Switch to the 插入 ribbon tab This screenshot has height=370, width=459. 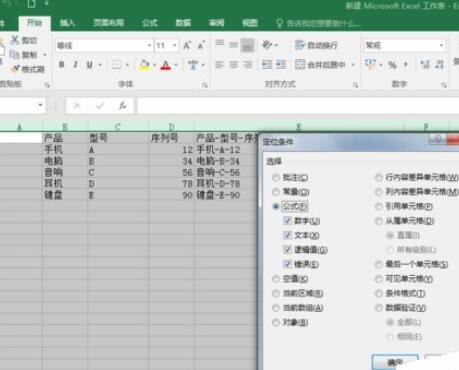(x=67, y=23)
